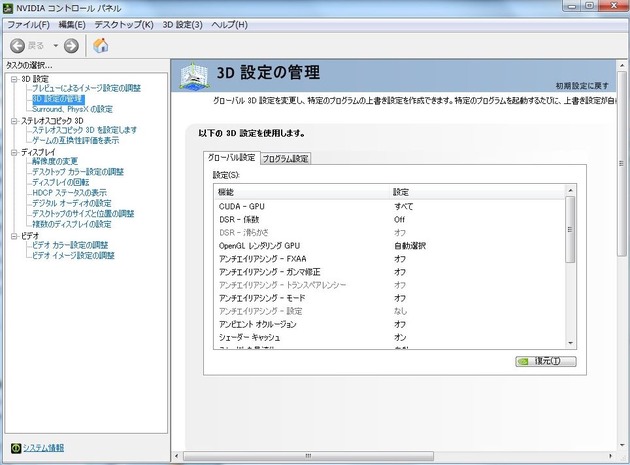630x465 pixels.
Task: Select アンチエイリアシング - モード row
Action: 390,298
